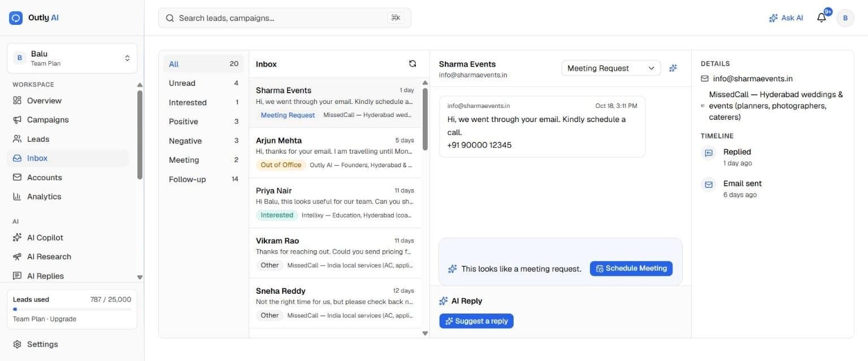Click the Replied timeline icon

[x=708, y=153]
